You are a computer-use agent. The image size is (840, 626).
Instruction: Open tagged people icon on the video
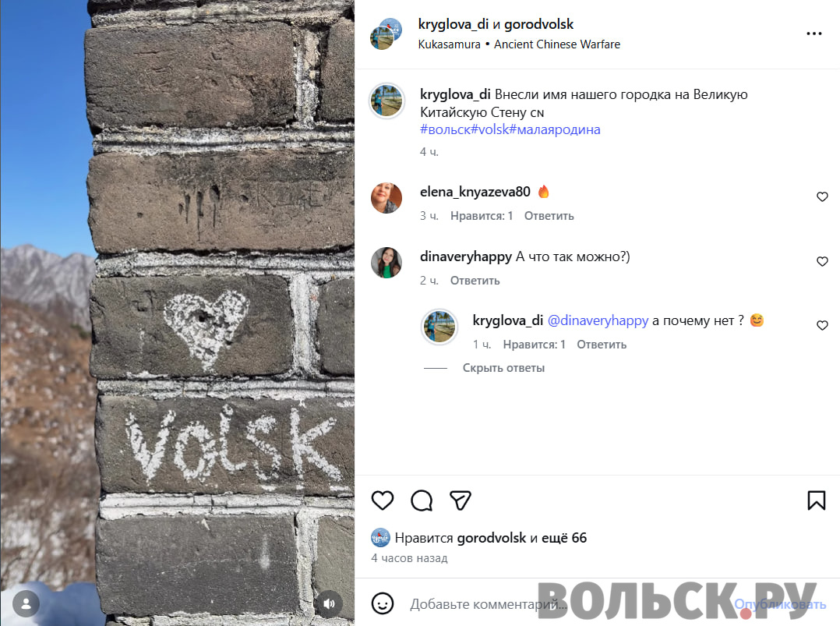tap(26, 604)
